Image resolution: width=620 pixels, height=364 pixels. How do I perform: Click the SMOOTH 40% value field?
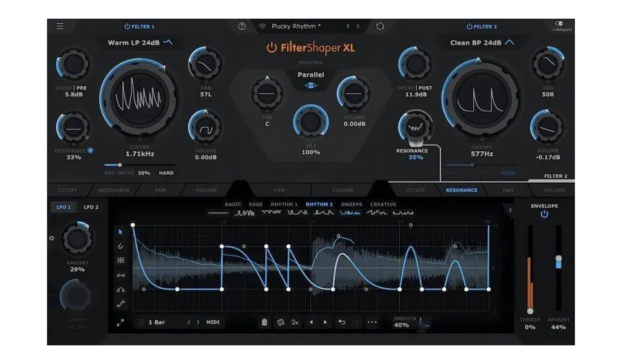401,325
